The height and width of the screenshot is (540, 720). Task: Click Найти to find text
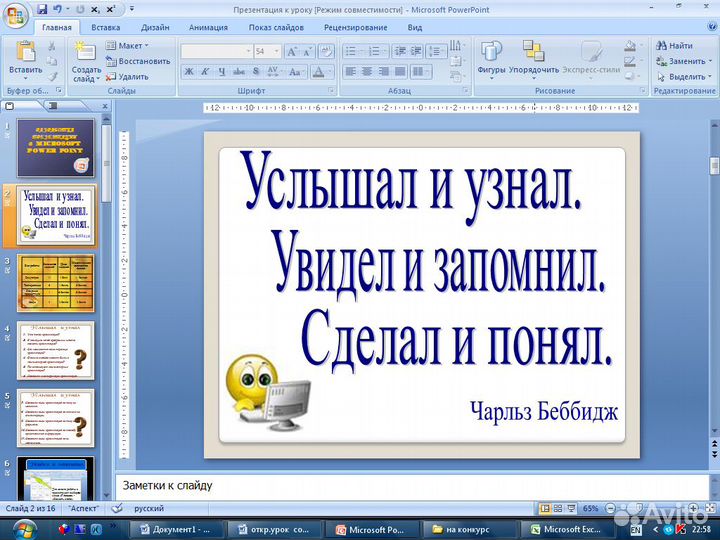(674, 45)
